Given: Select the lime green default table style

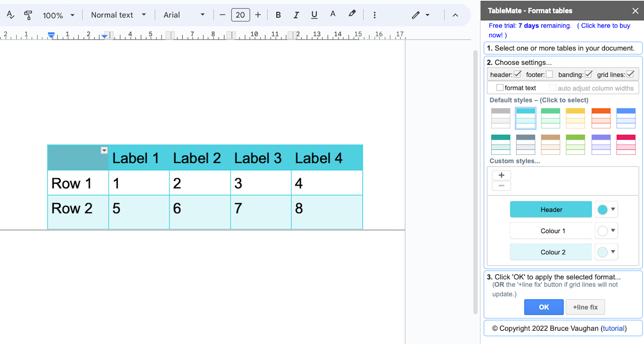Looking at the screenshot, I should tap(575, 145).
